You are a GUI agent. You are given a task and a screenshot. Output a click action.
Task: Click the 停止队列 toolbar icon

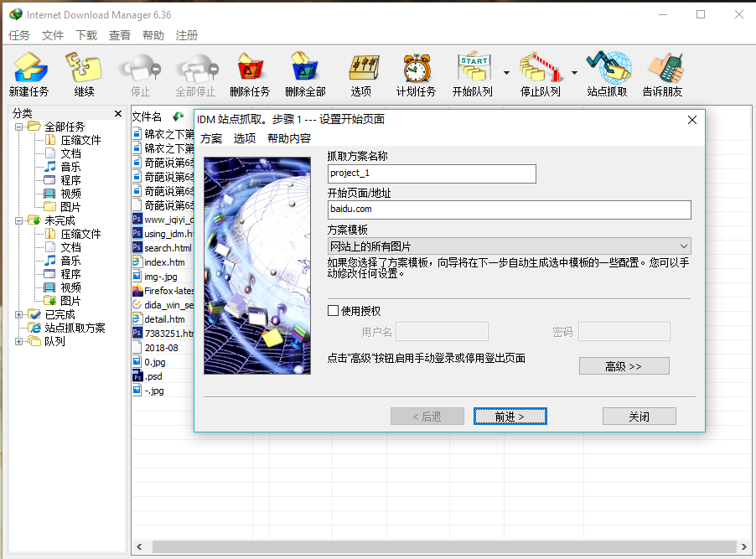coord(540,74)
